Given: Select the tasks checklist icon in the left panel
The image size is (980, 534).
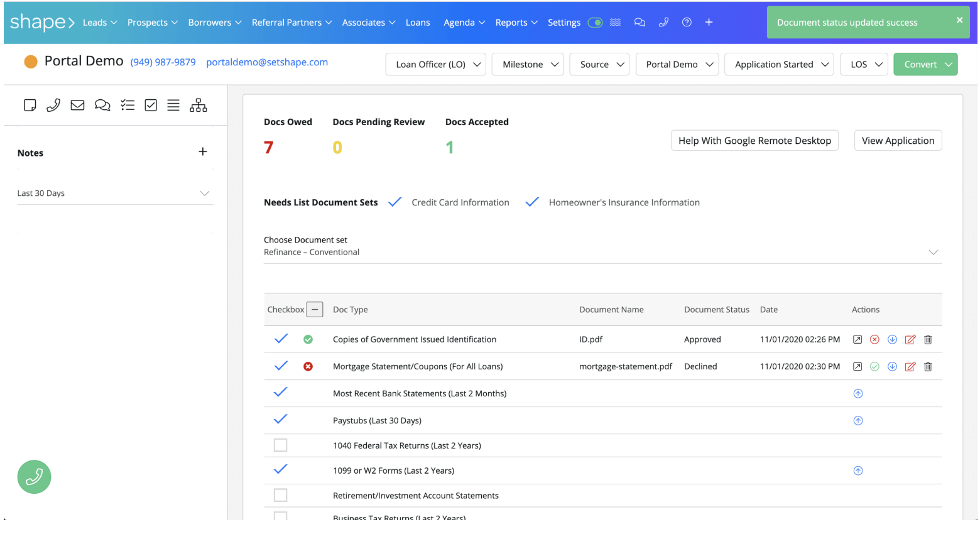Looking at the screenshot, I should tap(128, 105).
